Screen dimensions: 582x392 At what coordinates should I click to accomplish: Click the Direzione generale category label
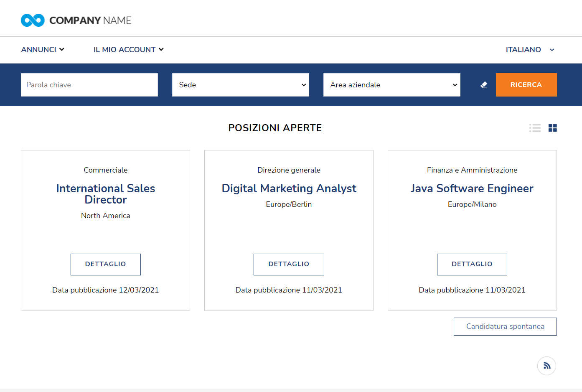(289, 170)
